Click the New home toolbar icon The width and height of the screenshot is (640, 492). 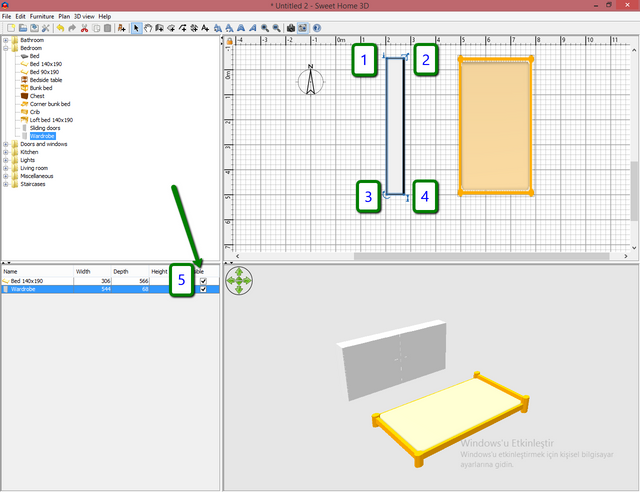coord(11,28)
